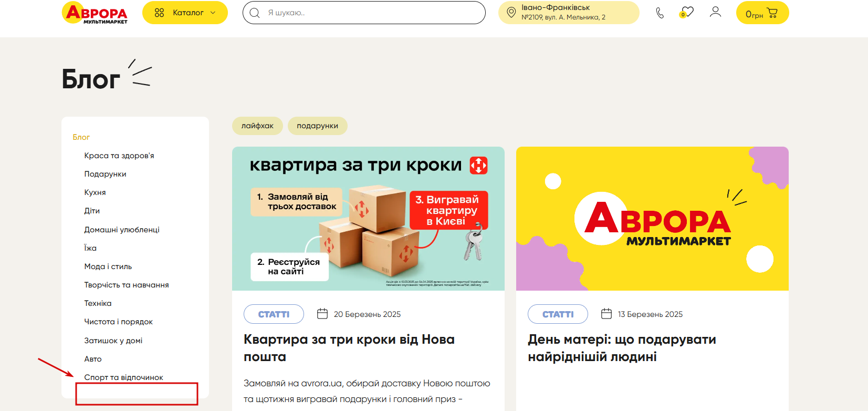Click the location pin icon
This screenshot has height=411, width=868.
click(511, 12)
